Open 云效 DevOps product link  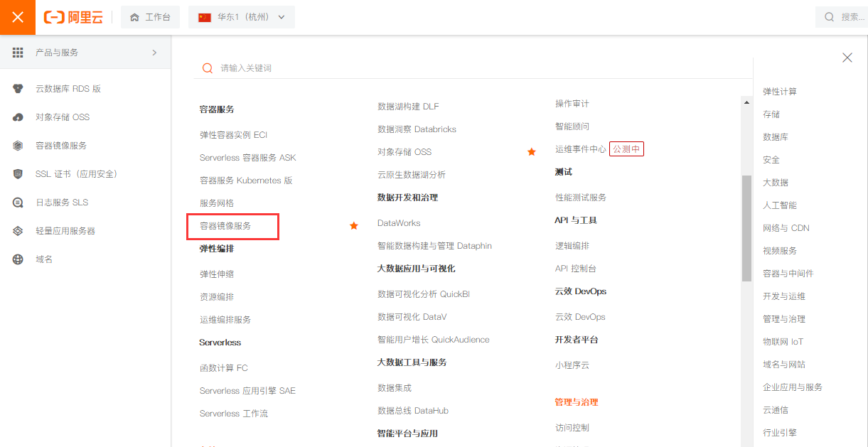tap(580, 317)
